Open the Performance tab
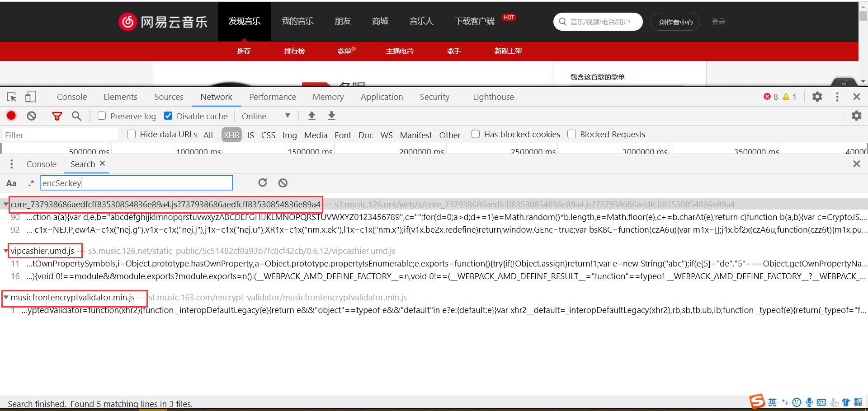 [273, 97]
